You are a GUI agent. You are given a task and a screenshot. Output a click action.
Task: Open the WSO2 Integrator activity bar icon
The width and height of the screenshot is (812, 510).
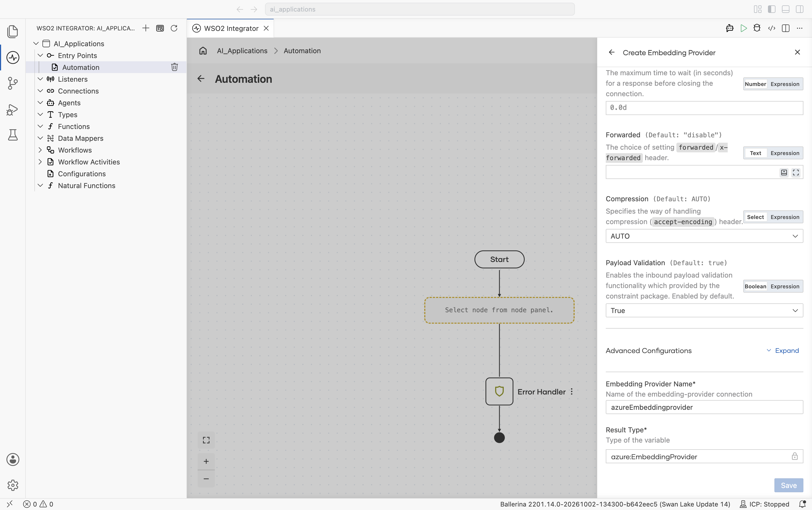pos(13,57)
